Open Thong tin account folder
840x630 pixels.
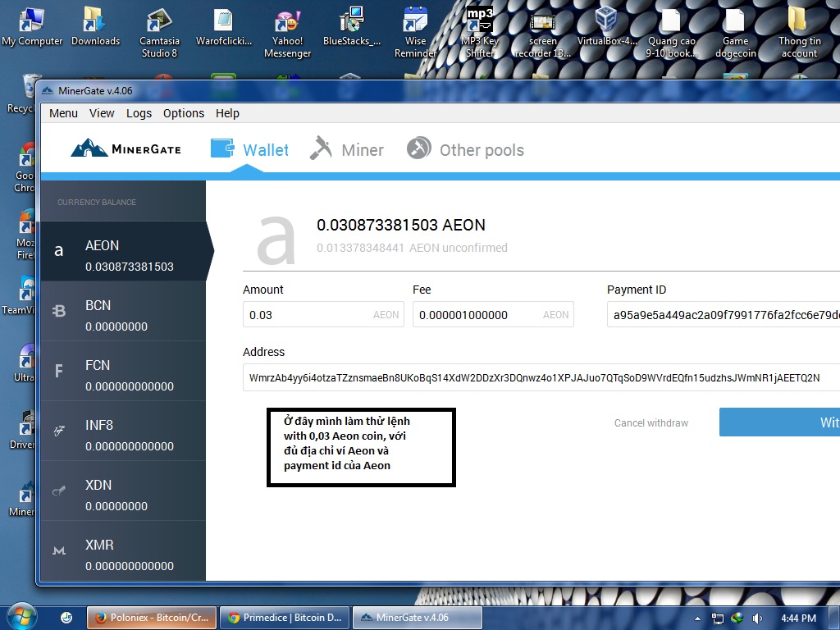799,32
